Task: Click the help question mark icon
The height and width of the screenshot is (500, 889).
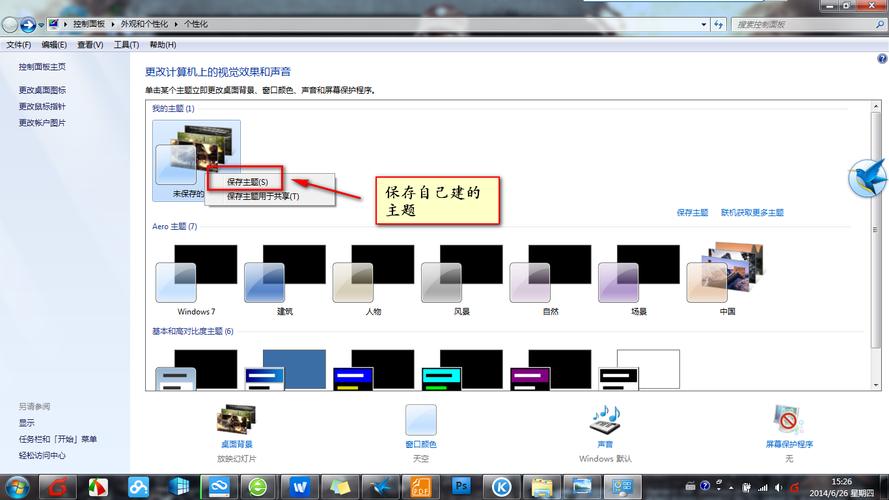Action: [882, 58]
